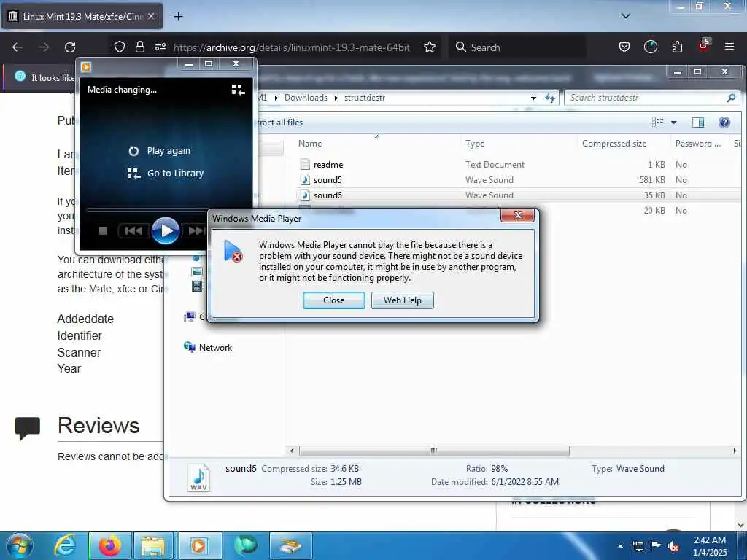This screenshot has width=747, height=560.
Task: Click the blue info icon in notification bar
Action: click(20, 76)
